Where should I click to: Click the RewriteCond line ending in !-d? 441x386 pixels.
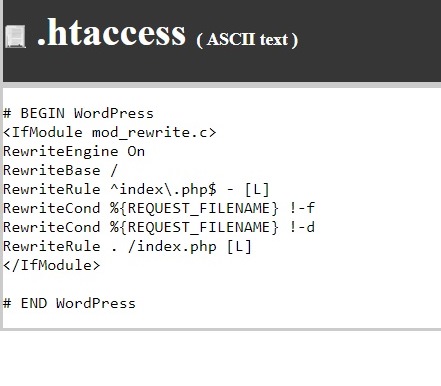[x=159, y=227]
